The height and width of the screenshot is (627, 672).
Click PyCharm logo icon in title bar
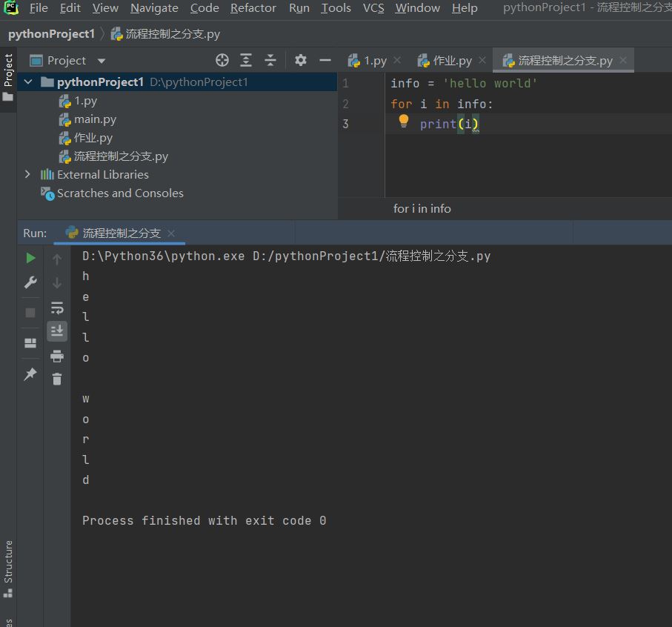(x=10, y=7)
